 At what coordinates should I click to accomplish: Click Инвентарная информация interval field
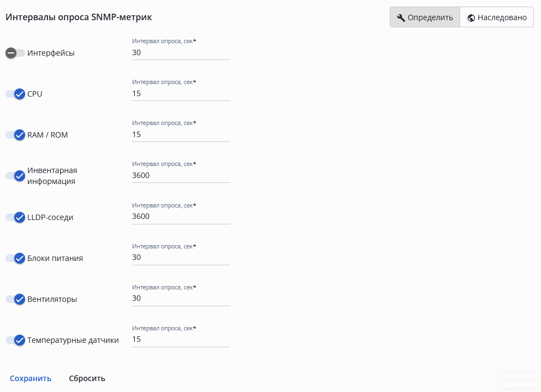[181, 176]
